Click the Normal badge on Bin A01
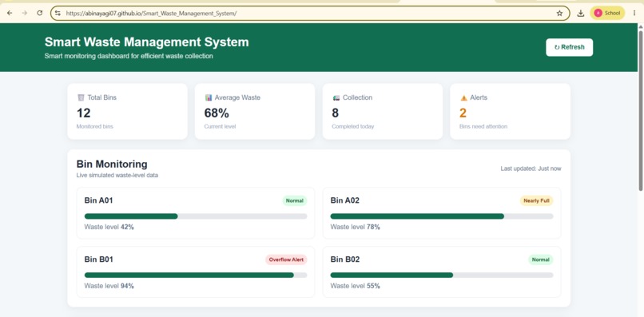Viewport: 644px width, 317px height. [295, 200]
